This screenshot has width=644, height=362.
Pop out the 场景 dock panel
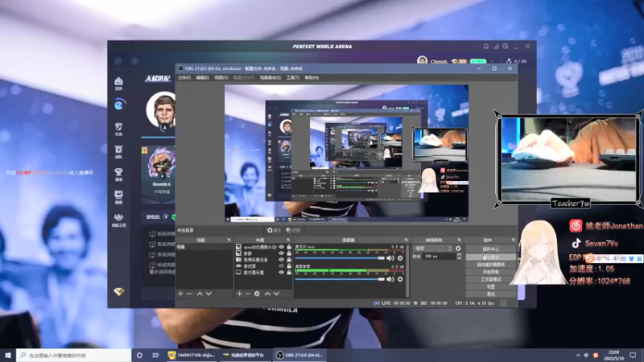pos(229,240)
